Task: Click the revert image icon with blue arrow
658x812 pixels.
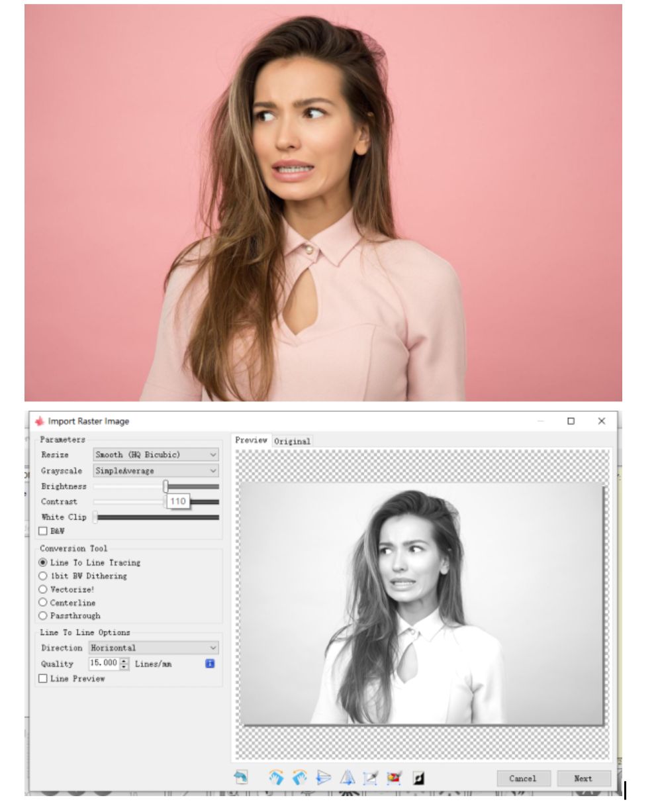Action: [241, 778]
